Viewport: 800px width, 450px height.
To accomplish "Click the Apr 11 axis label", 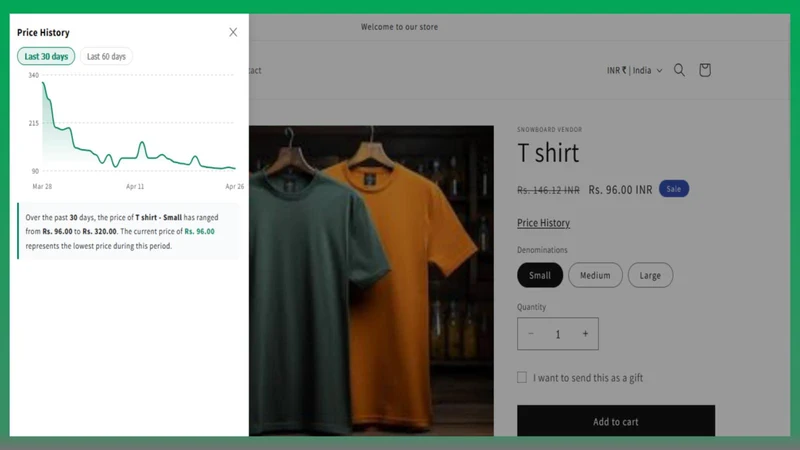I will (x=135, y=186).
